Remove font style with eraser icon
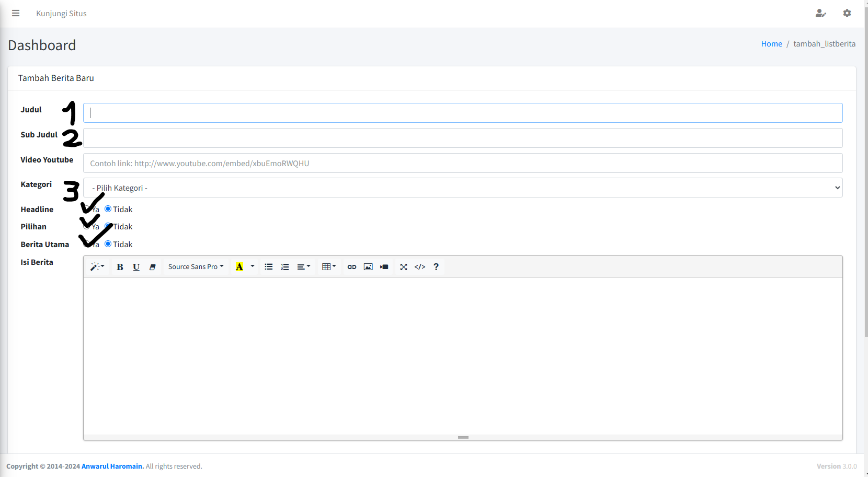 click(x=152, y=266)
